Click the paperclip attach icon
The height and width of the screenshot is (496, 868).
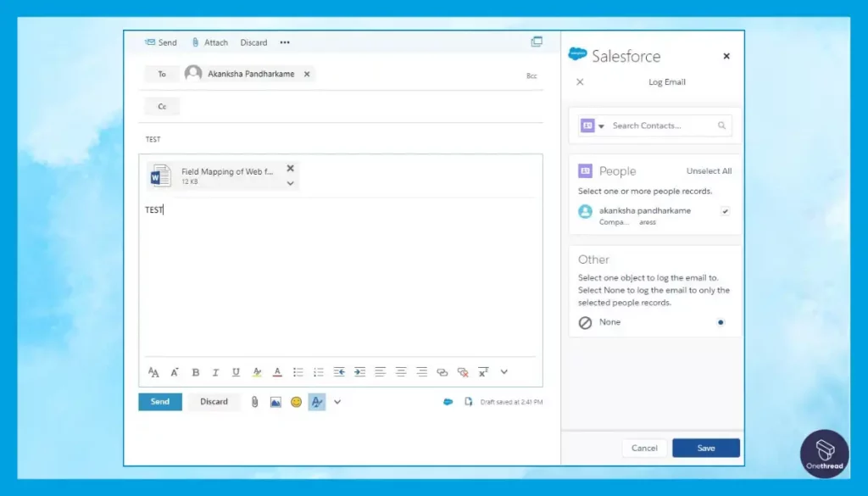pyautogui.click(x=254, y=403)
